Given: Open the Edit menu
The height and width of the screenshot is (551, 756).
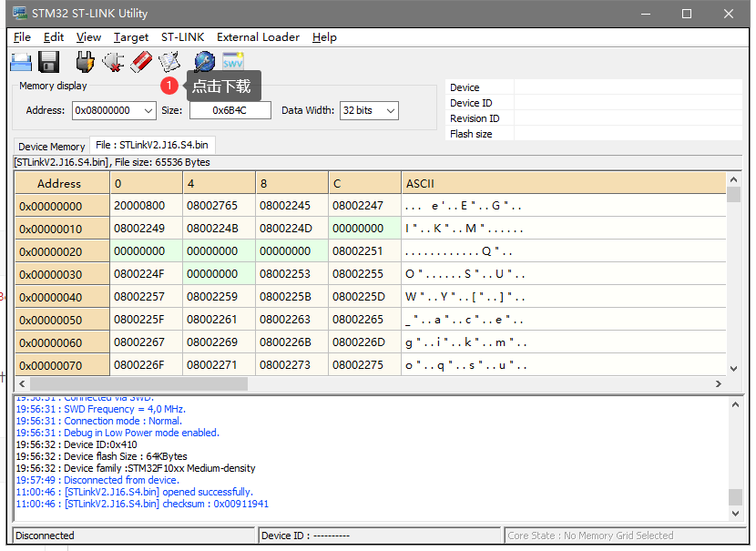Looking at the screenshot, I should tap(54, 37).
